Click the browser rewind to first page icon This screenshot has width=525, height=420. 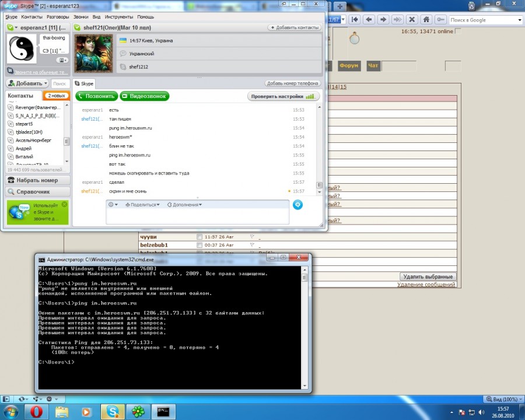tap(355, 20)
